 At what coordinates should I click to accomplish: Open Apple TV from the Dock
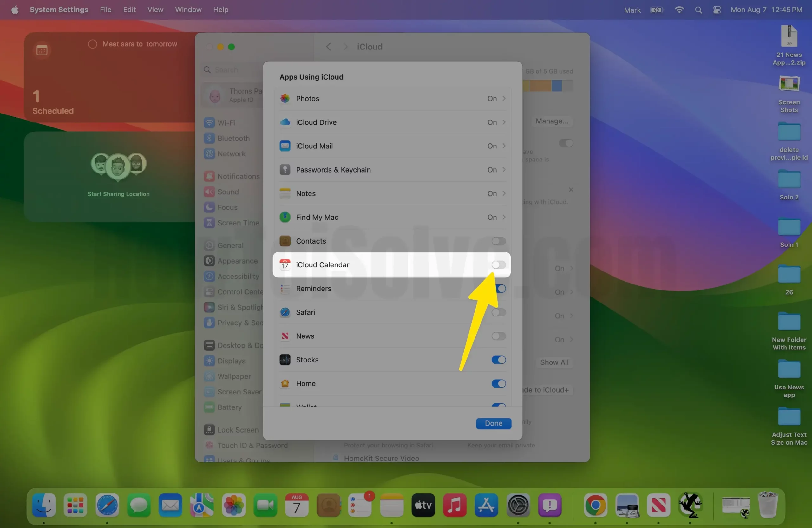pyautogui.click(x=423, y=505)
